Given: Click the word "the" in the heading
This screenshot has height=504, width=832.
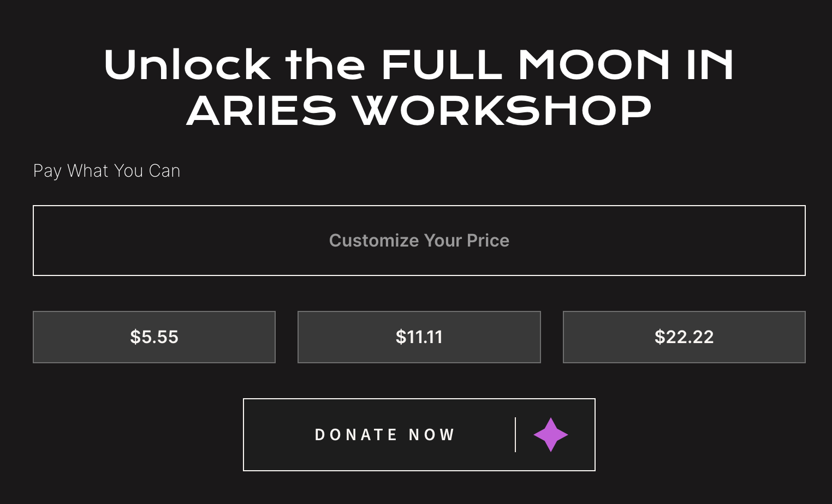Looking at the screenshot, I should coord(325,65).
